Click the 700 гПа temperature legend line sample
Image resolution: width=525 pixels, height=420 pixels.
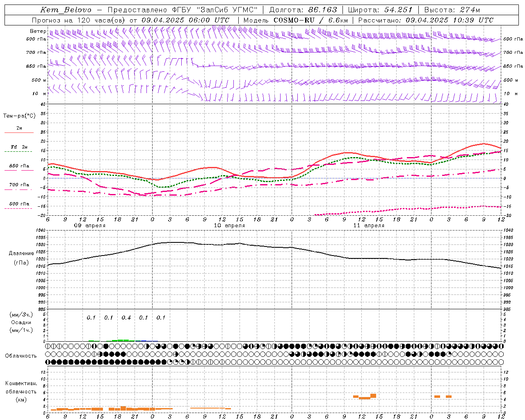click(x=18, y=189)
